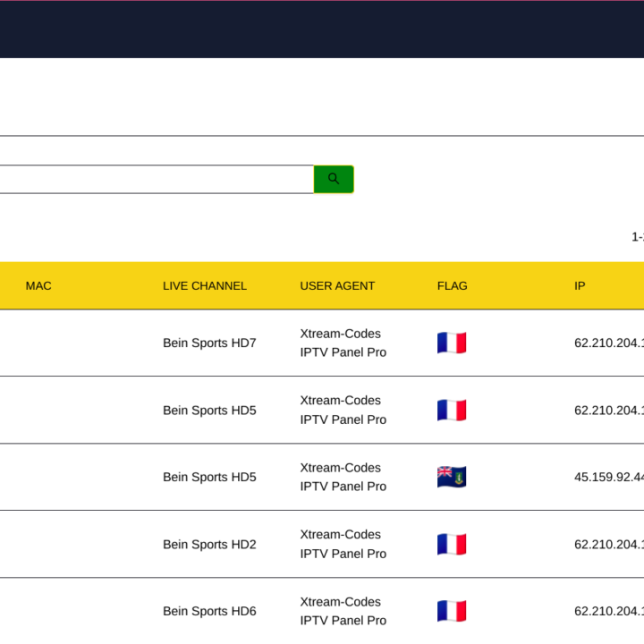Click IP address 45.159.92.44
This screenshot has height=644, width=644.
(x=609, y=477)
